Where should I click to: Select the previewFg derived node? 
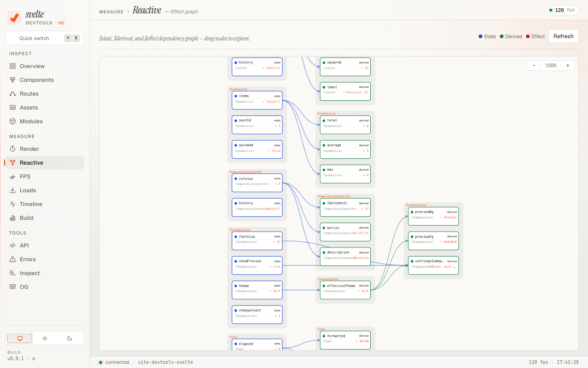coord(433,241)
